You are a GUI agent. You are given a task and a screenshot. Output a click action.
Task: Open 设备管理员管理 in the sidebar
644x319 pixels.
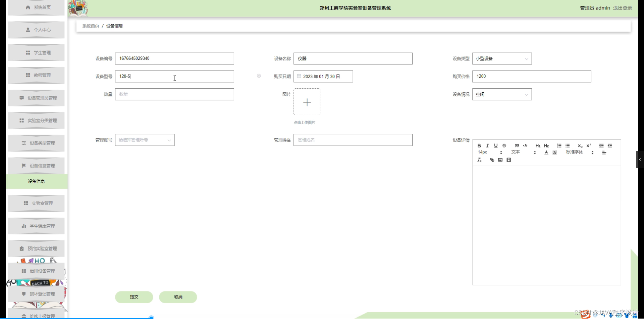click(36, 98)
